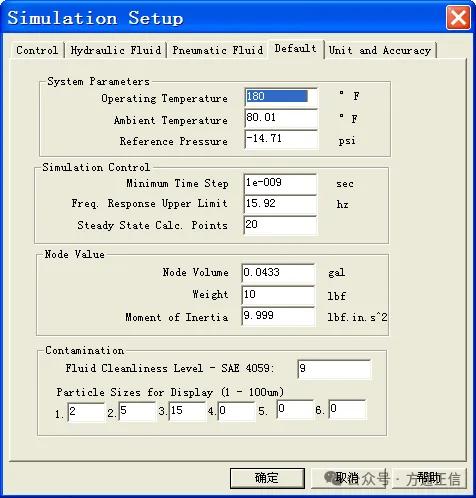The height and width of the screenshot is (498, 476).
Task: Focus the Node Volume input
Action: click(278, 273)
